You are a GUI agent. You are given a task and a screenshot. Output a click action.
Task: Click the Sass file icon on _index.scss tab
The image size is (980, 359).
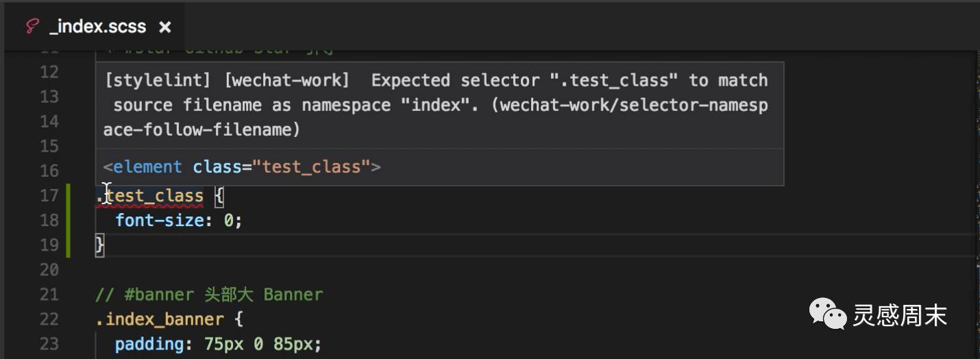pos(32,27)
